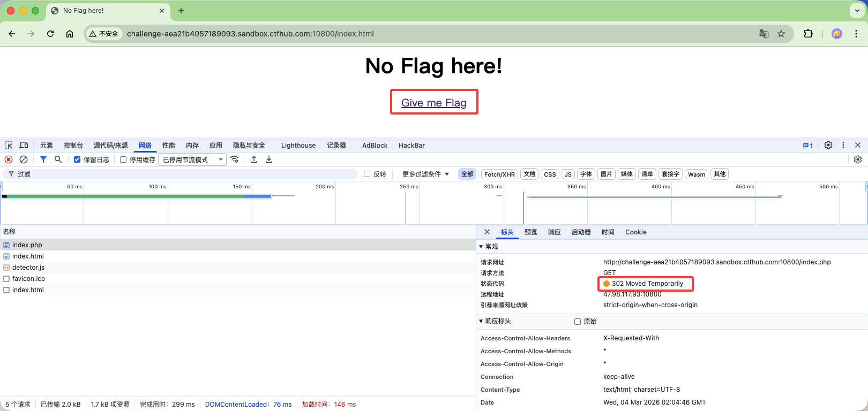The height and width of the screenshot is (411, 868).
Task: Open the 控制台 DevTools tab
Action: (x=73, y=146)
